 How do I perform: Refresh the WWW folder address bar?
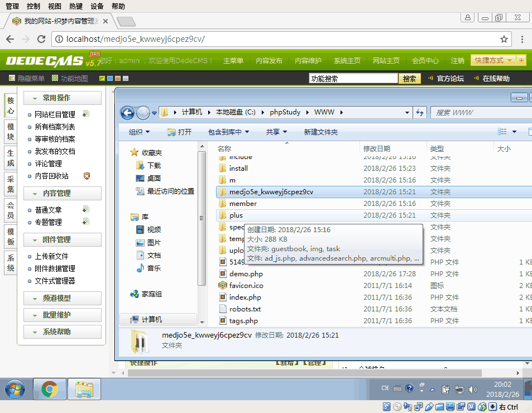(420, 113)
